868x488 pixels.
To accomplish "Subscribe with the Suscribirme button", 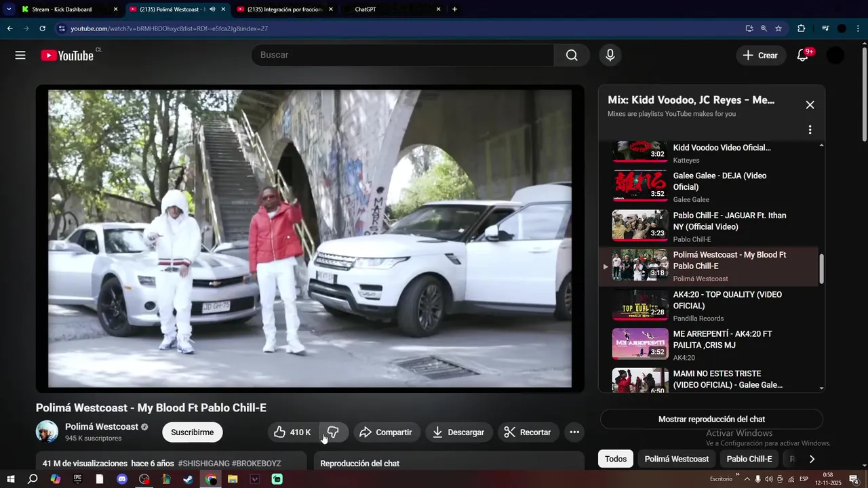I will pos(193,432).
